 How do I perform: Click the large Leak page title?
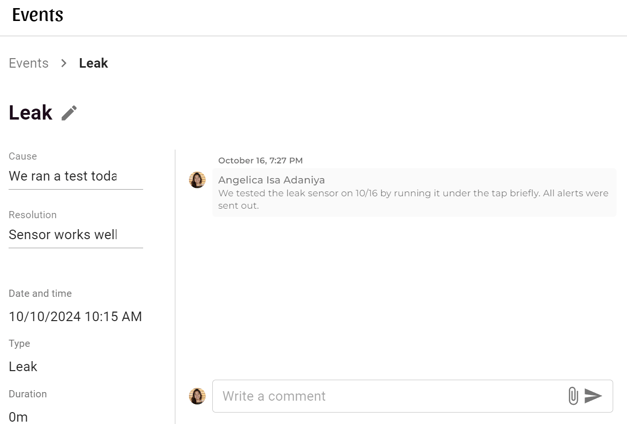click(30, 112)
